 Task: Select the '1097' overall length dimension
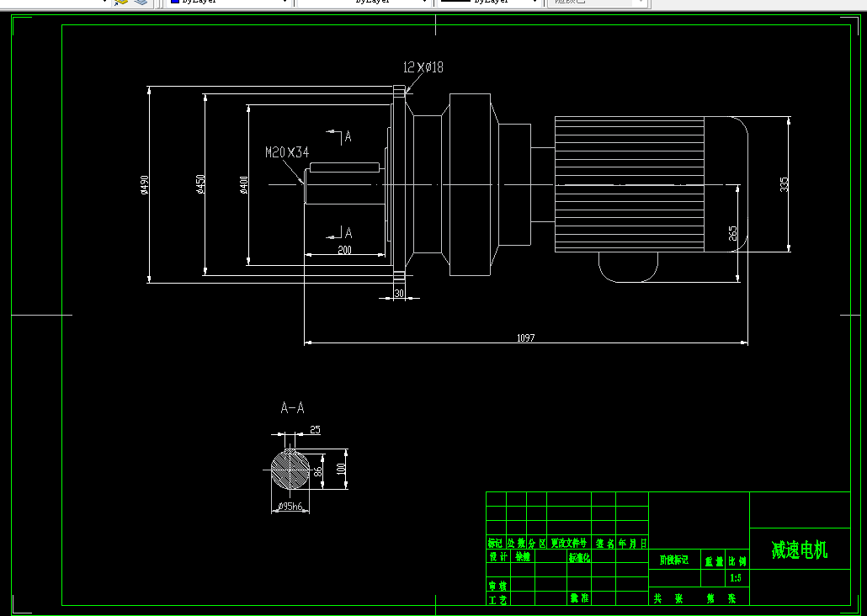point(526,337)
